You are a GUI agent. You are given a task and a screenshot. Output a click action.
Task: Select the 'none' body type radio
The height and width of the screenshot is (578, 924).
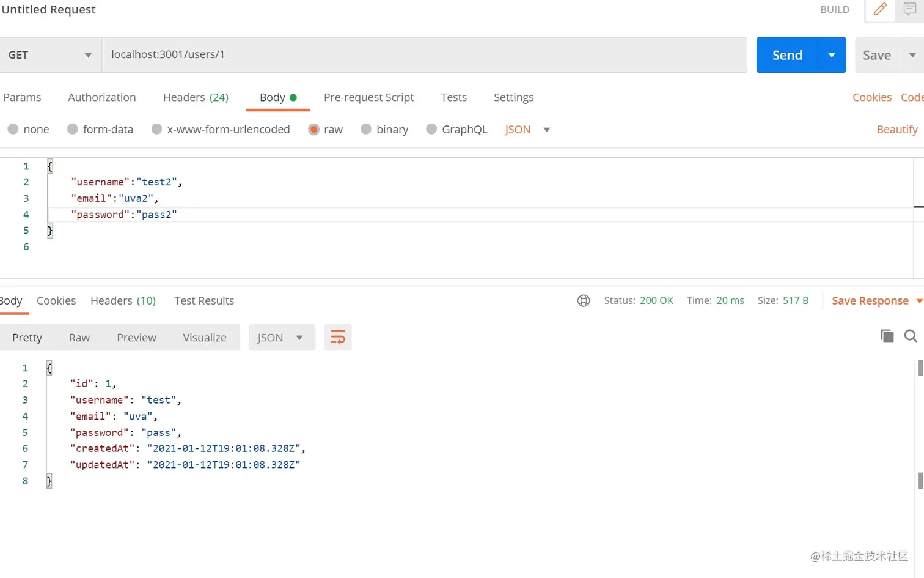pos(13,129)
